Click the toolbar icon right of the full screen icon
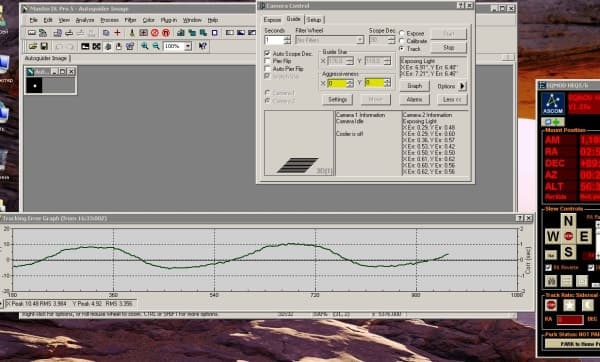Image resolution: width=600 pixels, height=362 pixels. click(x=108, y=46)
